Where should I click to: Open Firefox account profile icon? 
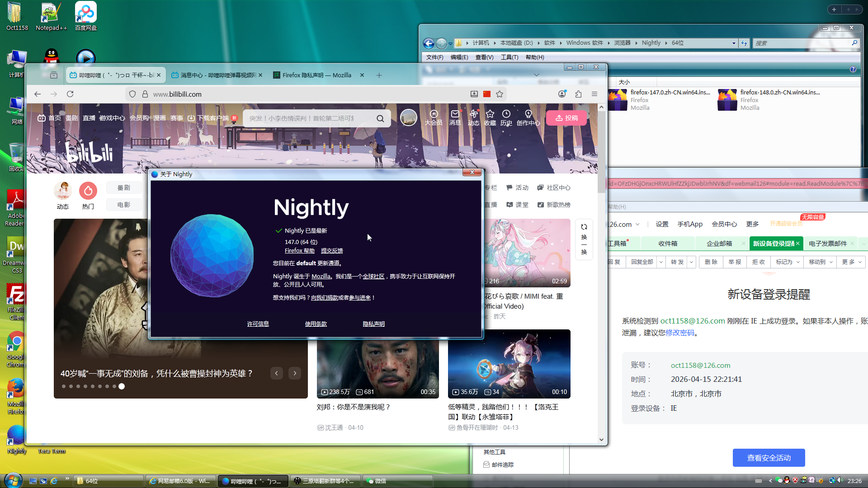[x=562, y=94]
